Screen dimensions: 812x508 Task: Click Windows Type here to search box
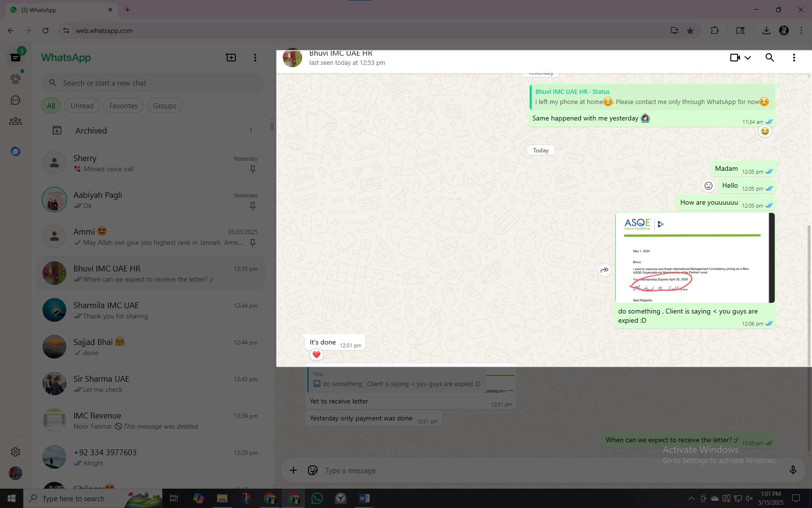click(94, 498)
